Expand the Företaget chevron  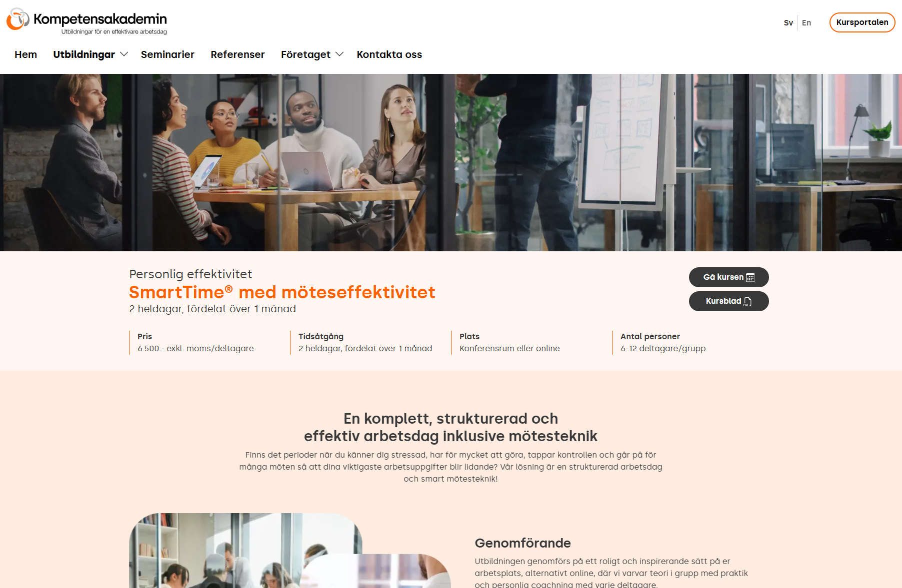pyautogui.click(x=339, y=54)
